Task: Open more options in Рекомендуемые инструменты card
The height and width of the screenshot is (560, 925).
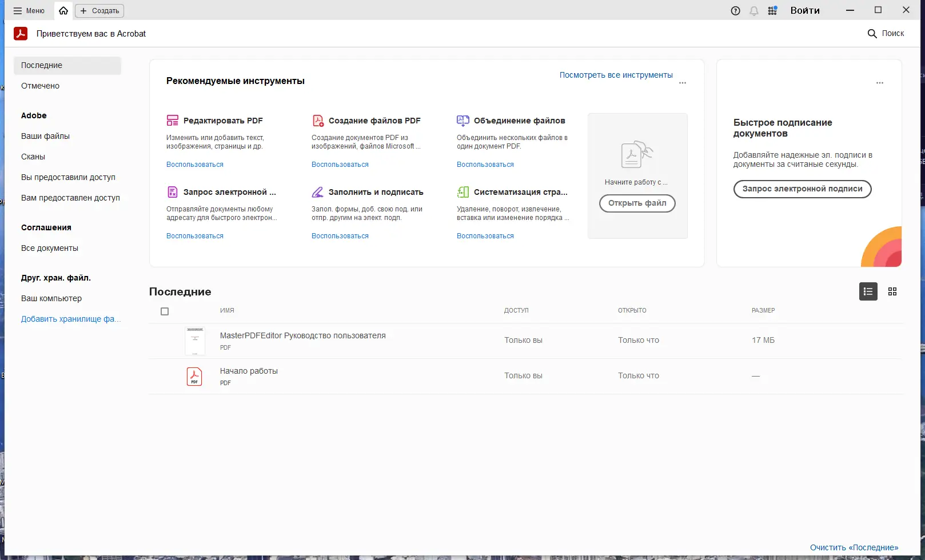Action: [683, 83]
